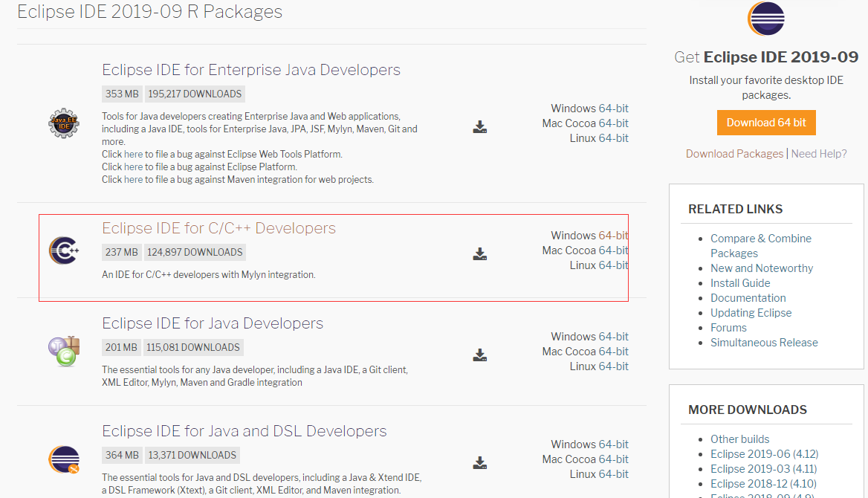
Task: Click the 364 MB size badge
Action: tap(123, 456)
